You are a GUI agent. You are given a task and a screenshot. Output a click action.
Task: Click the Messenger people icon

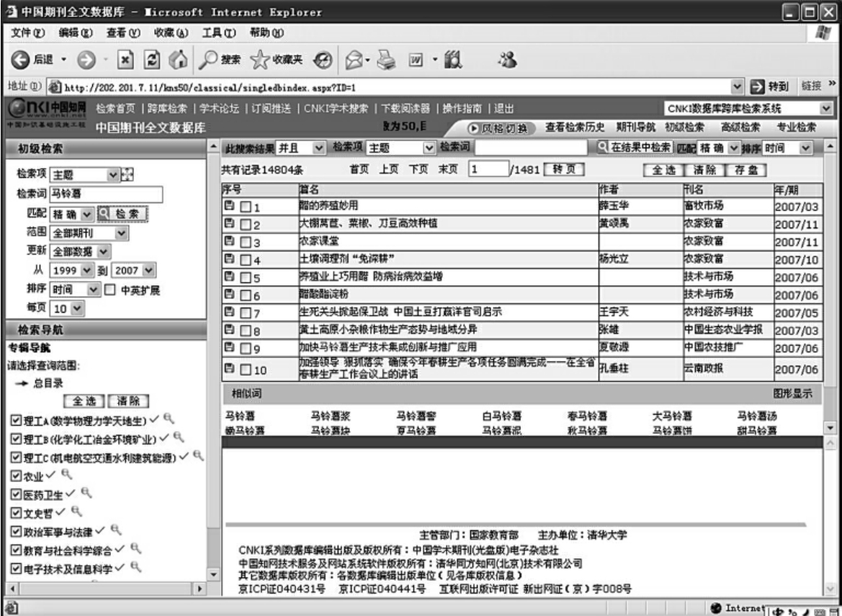pos(507,59)
